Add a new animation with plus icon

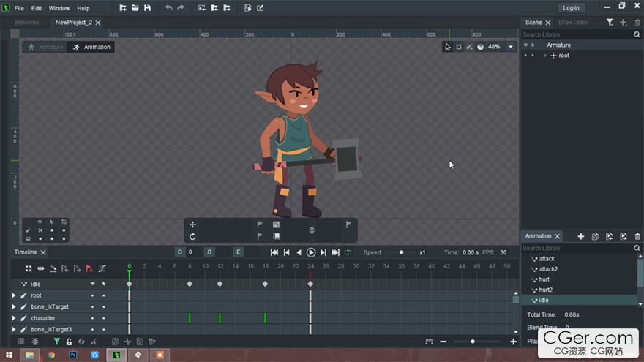581,236
